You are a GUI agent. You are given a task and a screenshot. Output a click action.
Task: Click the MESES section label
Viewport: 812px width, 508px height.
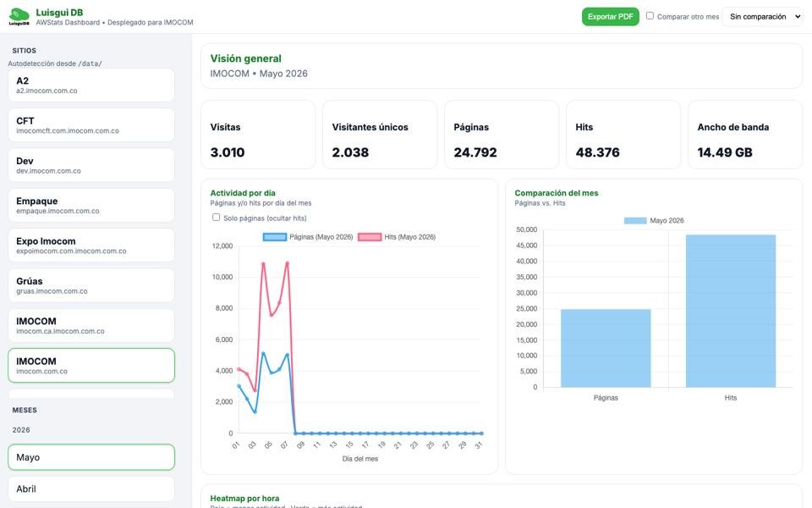(x=25, y=410)
